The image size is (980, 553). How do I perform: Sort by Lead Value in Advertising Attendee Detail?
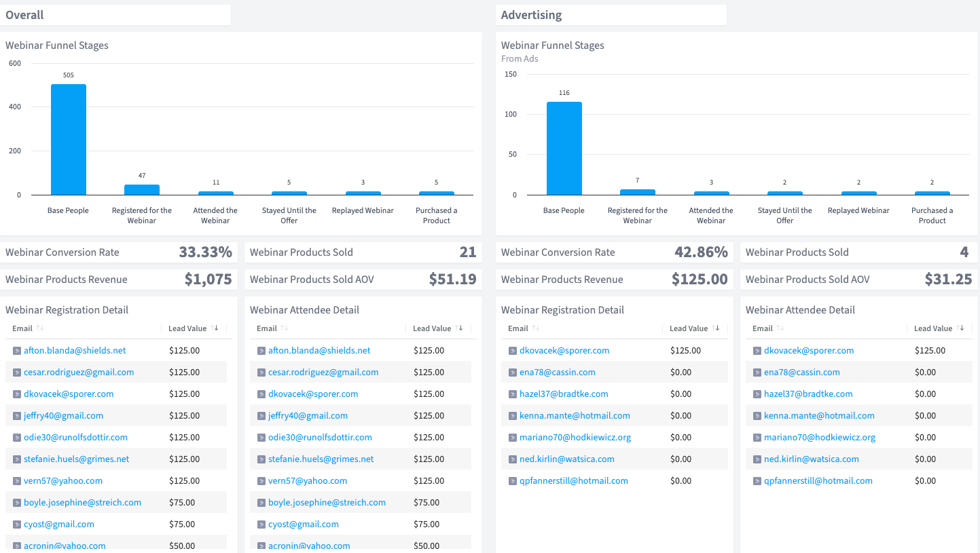(x=960, y=328)
